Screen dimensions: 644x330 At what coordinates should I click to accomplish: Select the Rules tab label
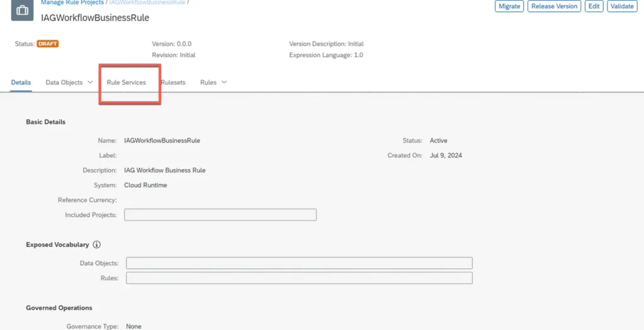[208, 82]
